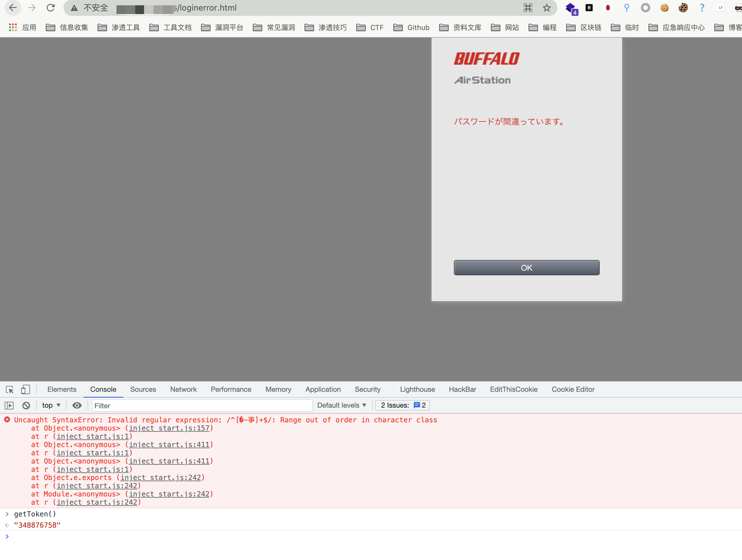Click the browser back arrow
This screenshot has width=742, height=560.
(x=13, y=8)
